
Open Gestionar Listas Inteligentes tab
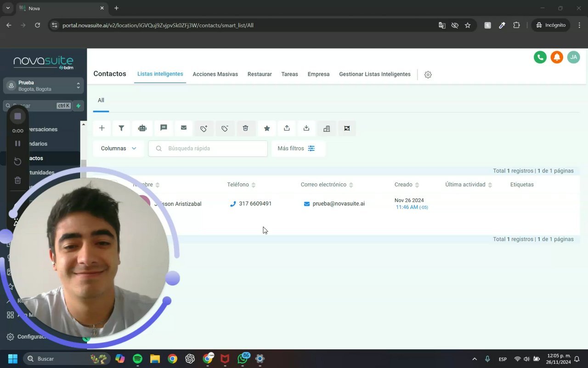[375, 74]
